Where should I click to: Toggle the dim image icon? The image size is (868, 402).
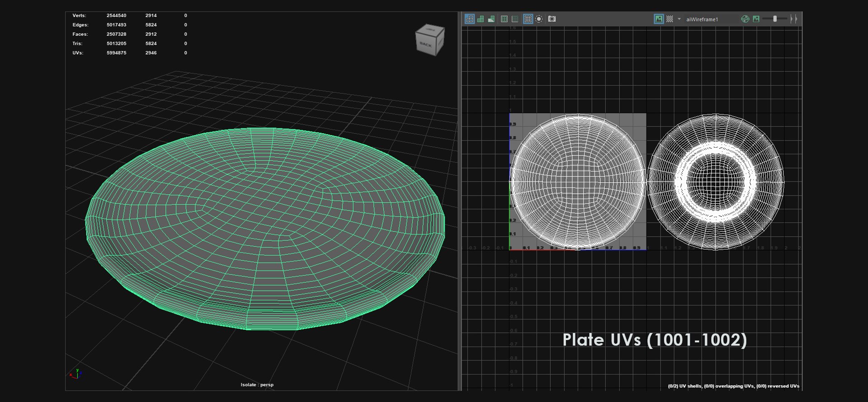pyautogui.click(x=756, y=19)
